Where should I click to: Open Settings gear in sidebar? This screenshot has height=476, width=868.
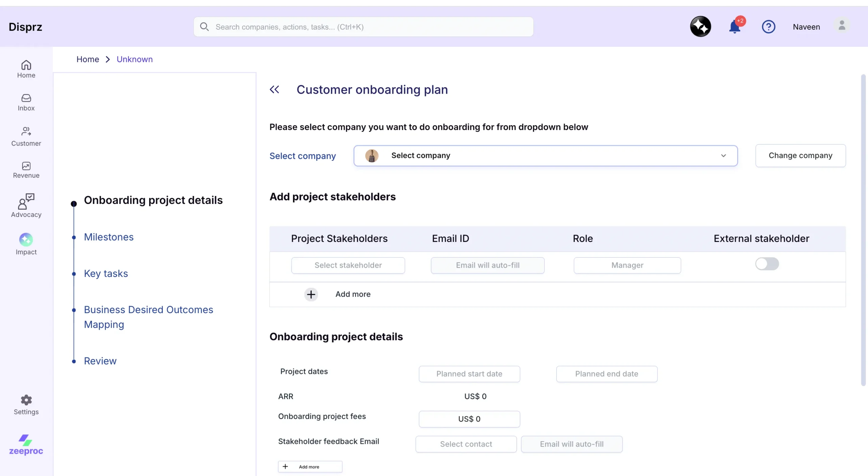pos(26,404)
